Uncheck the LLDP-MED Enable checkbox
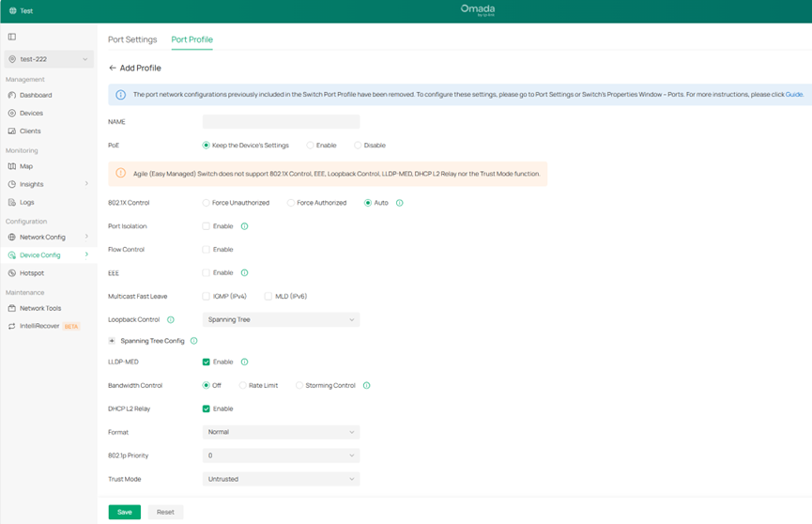The image size is (812, 524). (x=207, y=362)
